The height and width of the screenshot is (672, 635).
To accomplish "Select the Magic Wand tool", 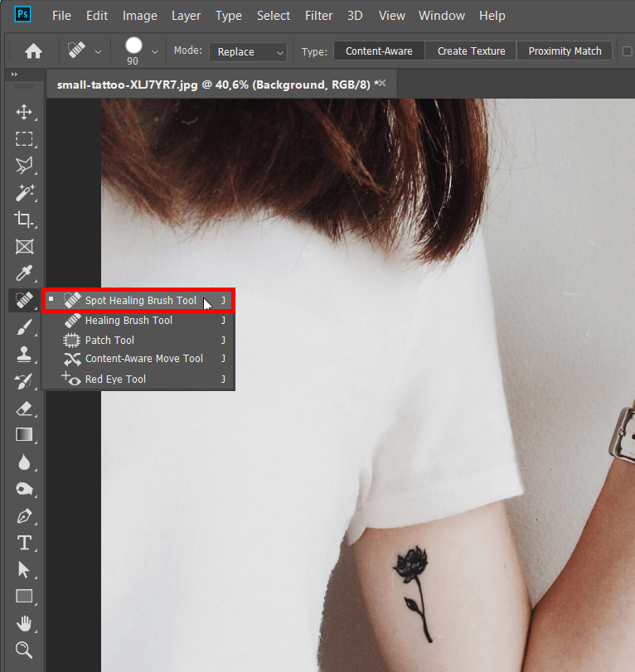I will pyautogui.click(x=24, y=192).
